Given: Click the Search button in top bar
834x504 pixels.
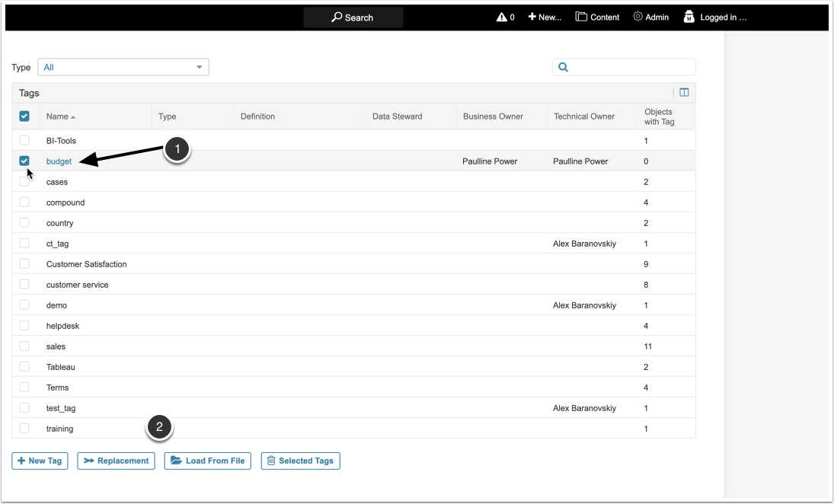Looking at the screenshot, I should coord(353,18).
